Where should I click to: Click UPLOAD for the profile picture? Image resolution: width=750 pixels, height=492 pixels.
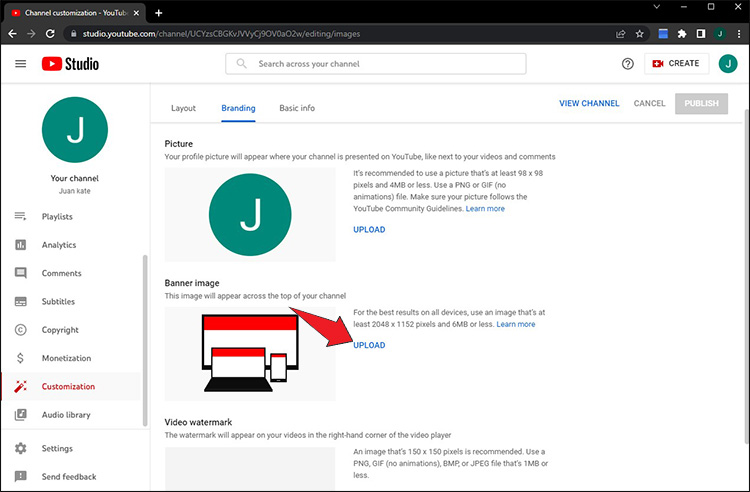[x=369, y=230]
